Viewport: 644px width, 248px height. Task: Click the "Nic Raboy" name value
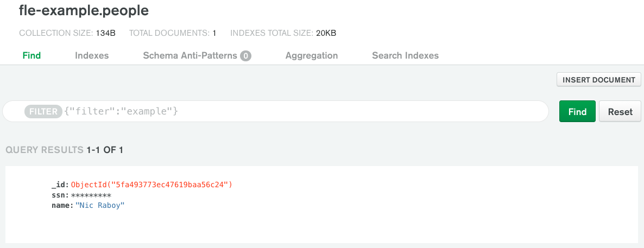point(100,206)
